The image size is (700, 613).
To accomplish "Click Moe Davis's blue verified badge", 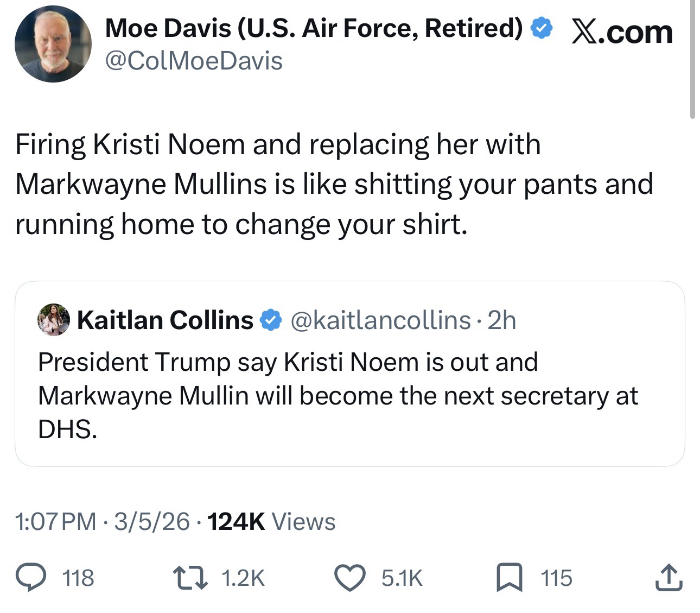I will (540, 28).
